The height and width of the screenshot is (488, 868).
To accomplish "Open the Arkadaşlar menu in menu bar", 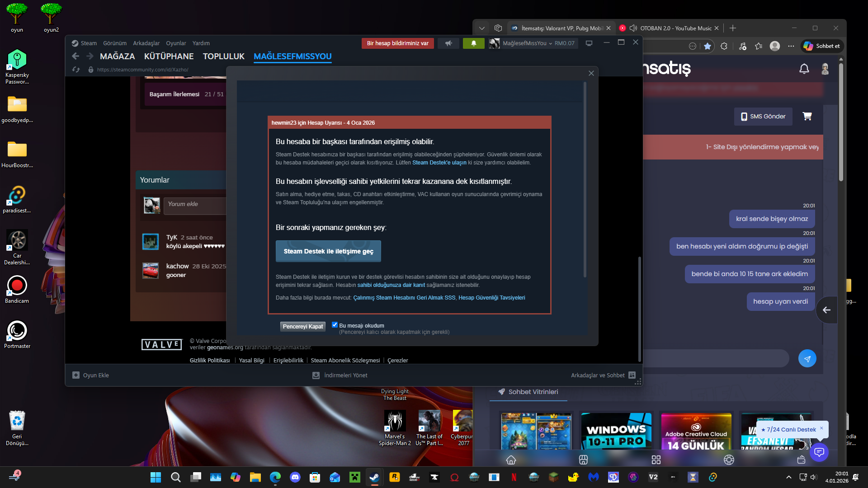I will [x=146, y=43].
